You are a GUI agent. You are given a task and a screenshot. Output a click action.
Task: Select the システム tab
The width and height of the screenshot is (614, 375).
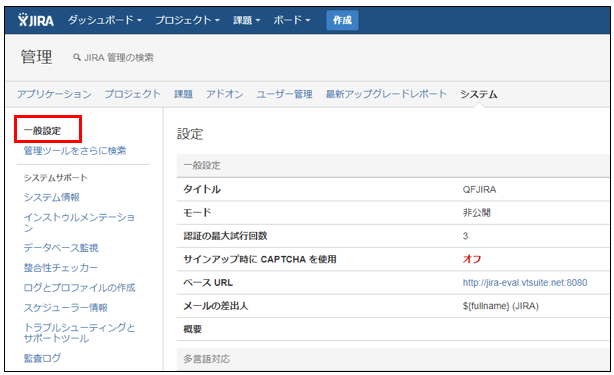(x=479, y=94)
